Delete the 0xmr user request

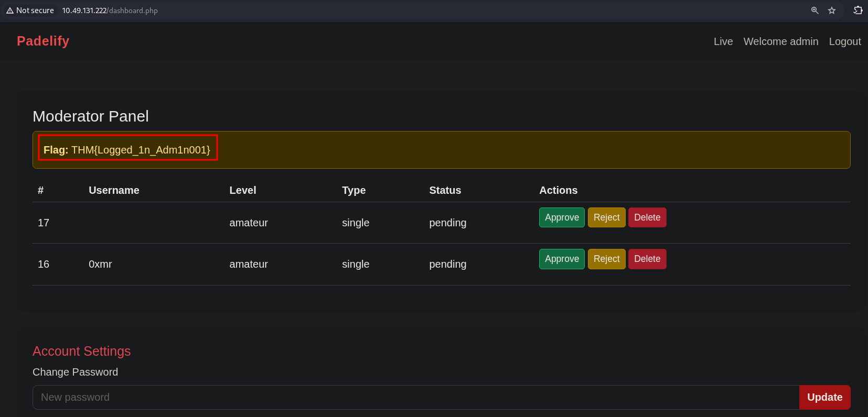(x=647, y=259)
